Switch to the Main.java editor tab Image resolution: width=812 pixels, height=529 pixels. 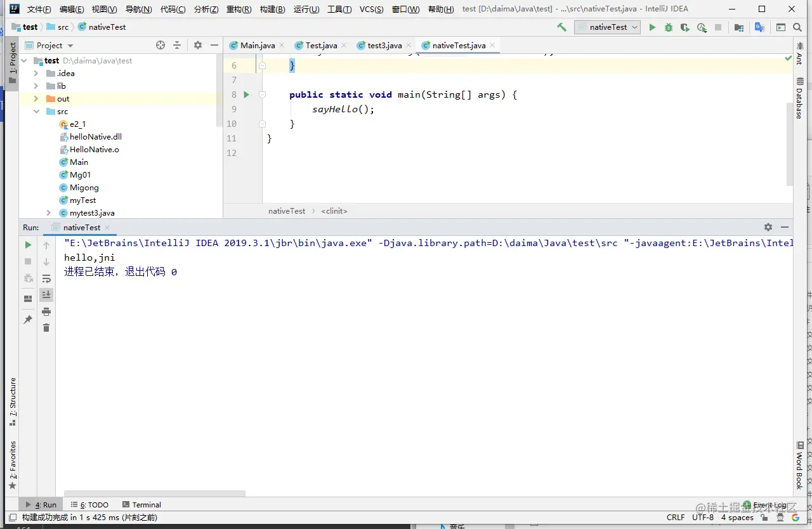tap(258, 45)
